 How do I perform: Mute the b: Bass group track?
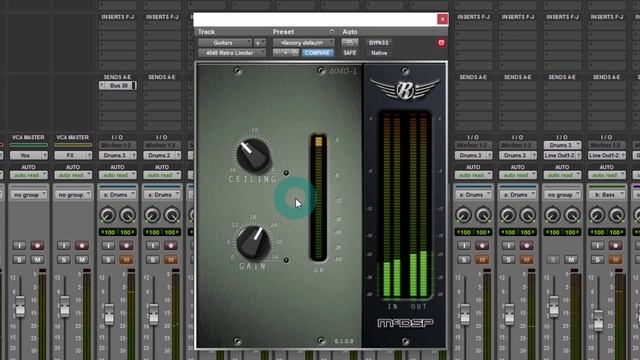615,260
